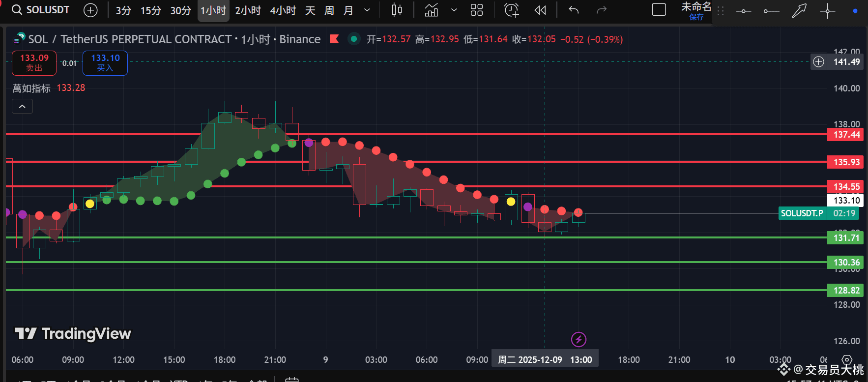Screen dimensions: 868x382
Task: Switch to the 天 daily timeframe
Action: coord(310,10)
